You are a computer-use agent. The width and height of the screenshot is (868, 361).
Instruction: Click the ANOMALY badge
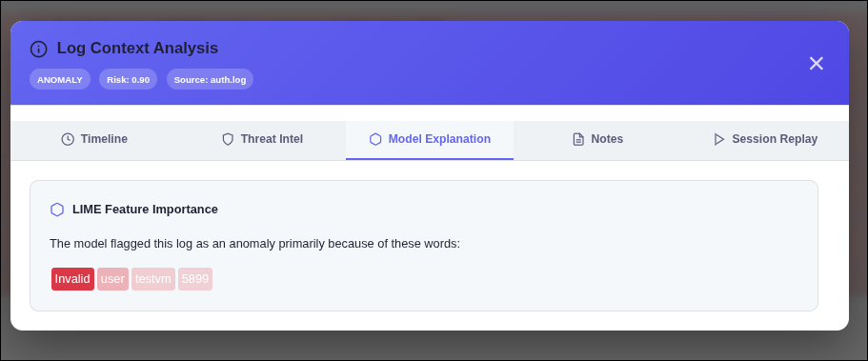click(x=60, y=79)
